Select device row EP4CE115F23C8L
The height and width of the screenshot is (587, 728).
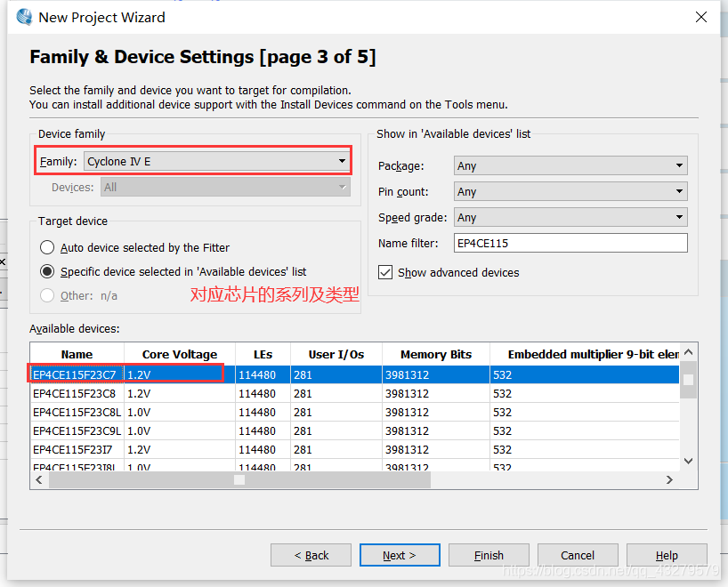pos(355,412)
